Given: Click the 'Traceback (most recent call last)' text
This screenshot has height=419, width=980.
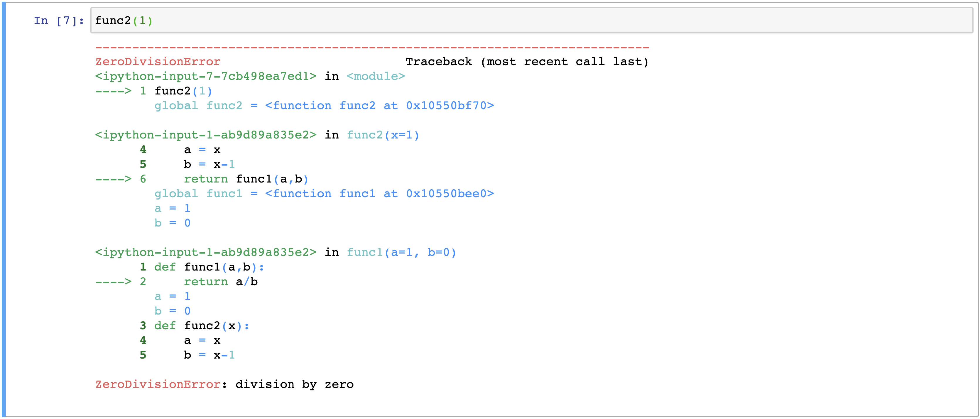Looking at the screenshot, I should pos(527,62).
